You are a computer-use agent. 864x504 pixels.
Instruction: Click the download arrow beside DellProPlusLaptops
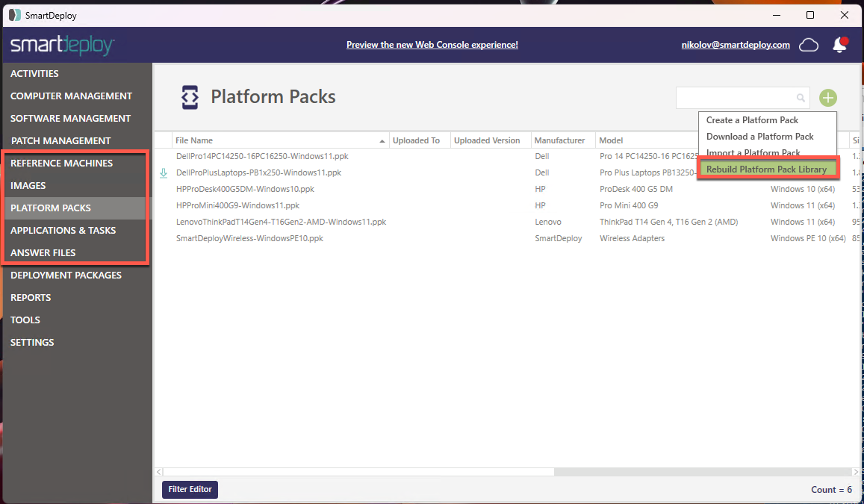[x=164, y=172]
